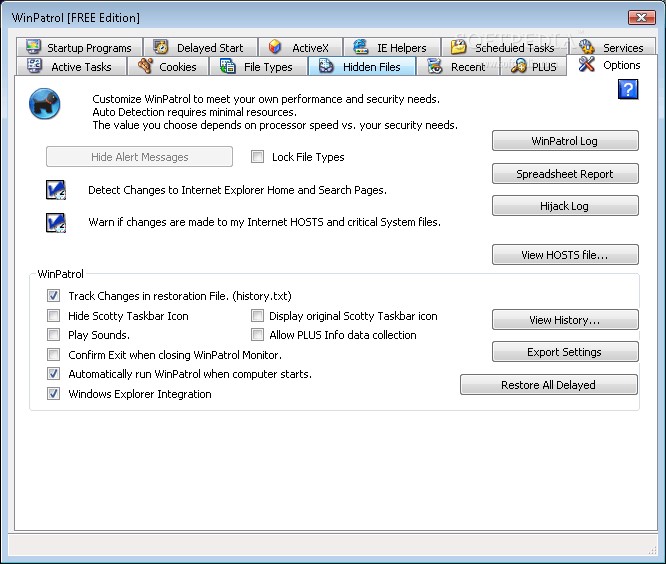Click the Startup Programs tab icon
This screenshot has height=564, width=666.
click(x=33, y=47)
